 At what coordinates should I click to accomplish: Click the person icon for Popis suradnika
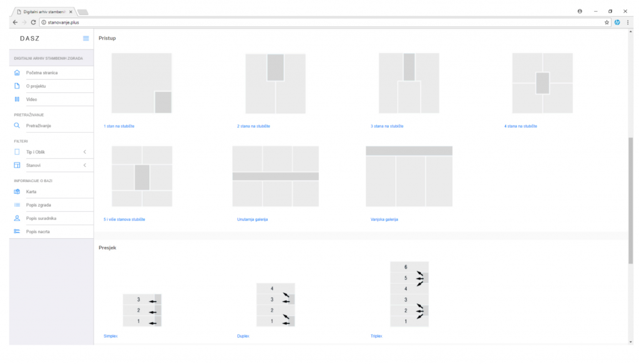17,218
